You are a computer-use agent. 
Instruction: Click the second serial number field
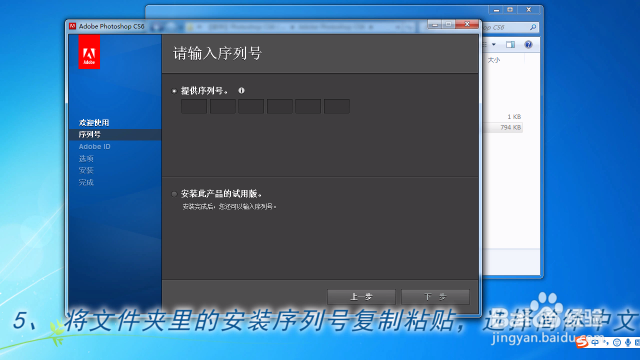(x=223, y=107)
